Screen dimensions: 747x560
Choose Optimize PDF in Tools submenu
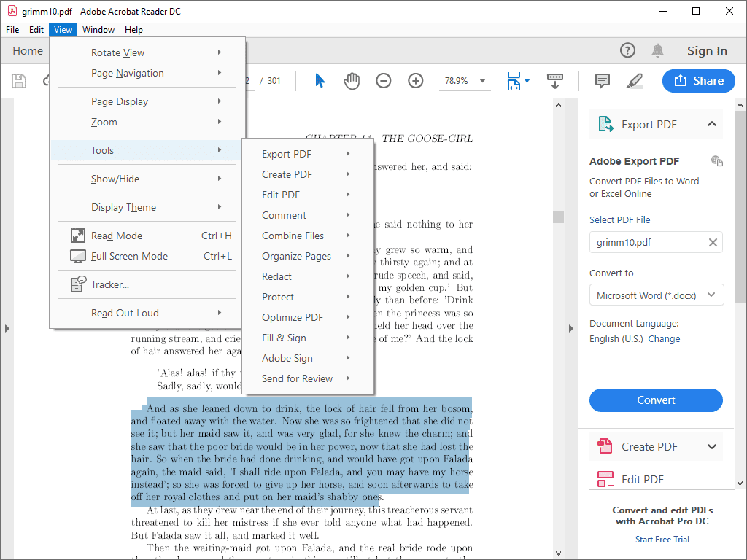[x=308, y=317]
